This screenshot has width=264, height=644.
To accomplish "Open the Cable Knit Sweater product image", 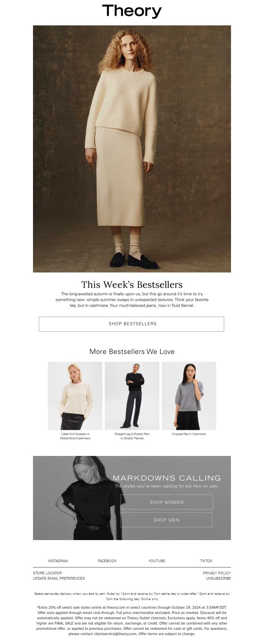I will coord(75,396).
